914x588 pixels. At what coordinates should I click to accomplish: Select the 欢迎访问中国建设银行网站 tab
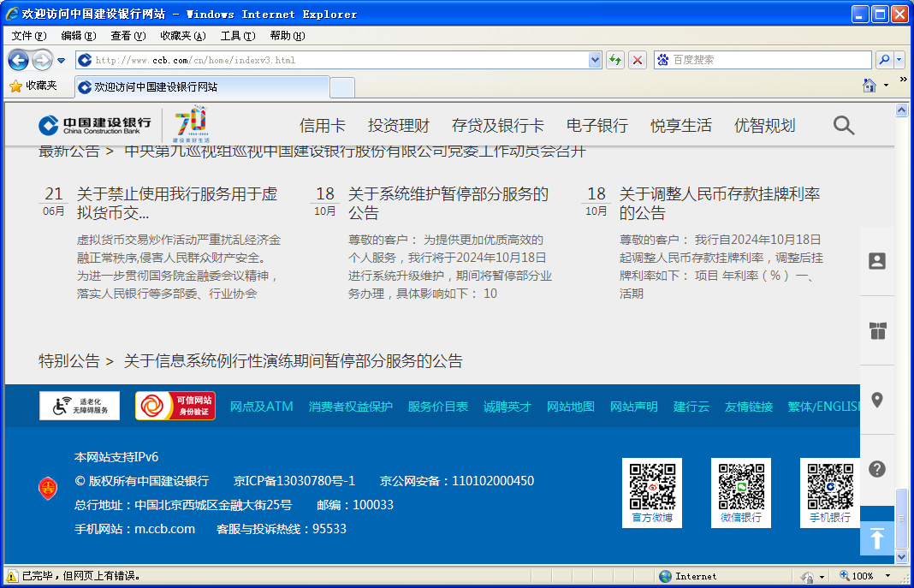pos(202,86)
